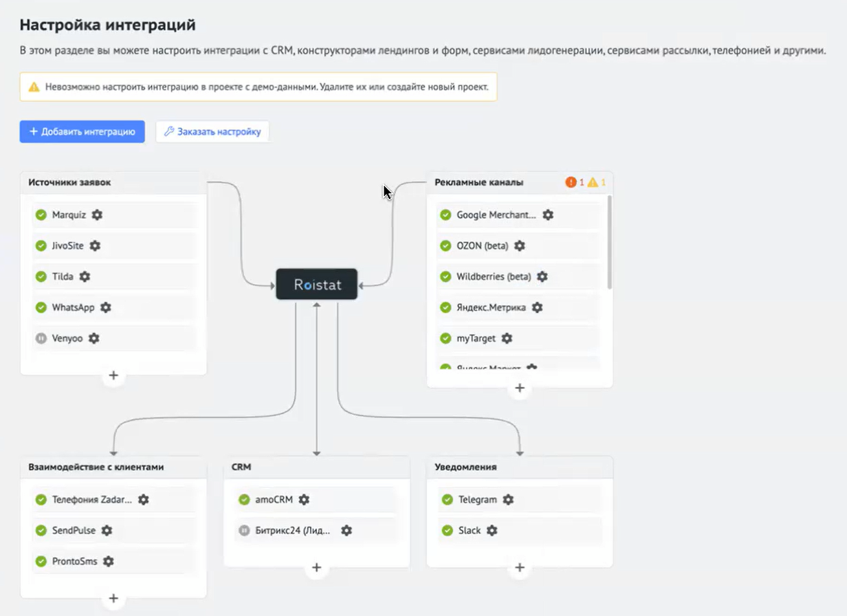Screen dimensions: 847x616
Task: Click the Добавить интеграцию button
Action: (x=82, y=131)
